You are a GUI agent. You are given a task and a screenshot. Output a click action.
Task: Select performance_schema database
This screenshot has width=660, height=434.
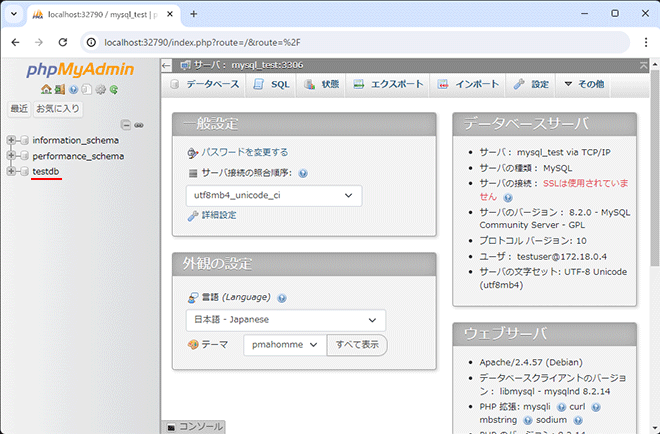coord(78,156)
